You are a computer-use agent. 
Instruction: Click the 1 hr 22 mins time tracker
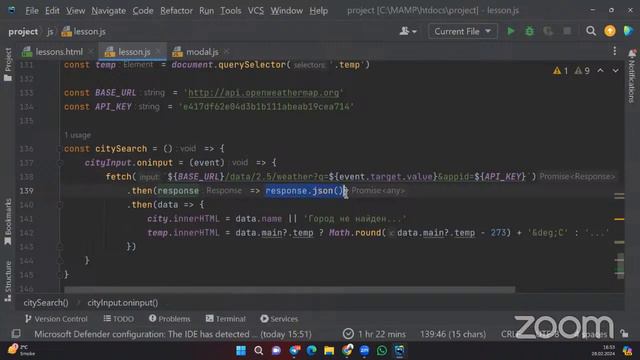pos(374,334)
